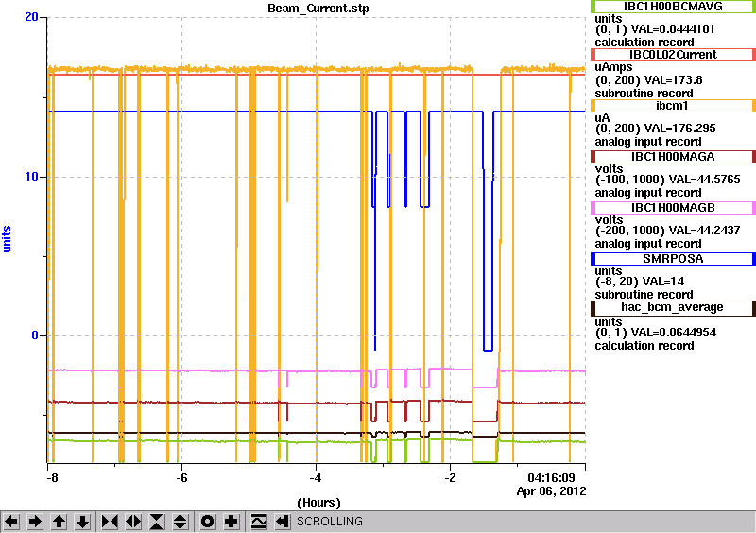Image resolution: width=756 pixels, height=533 pixels.
Task: Click the 'uAmps' unit text under IBC0L02Current
Action: [613, 67]
